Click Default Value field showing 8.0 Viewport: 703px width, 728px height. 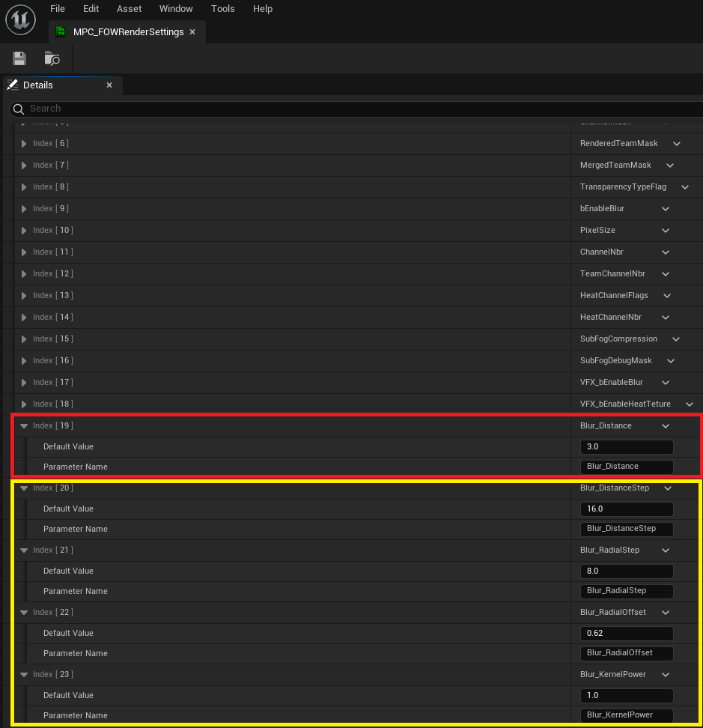click(627, 571)
